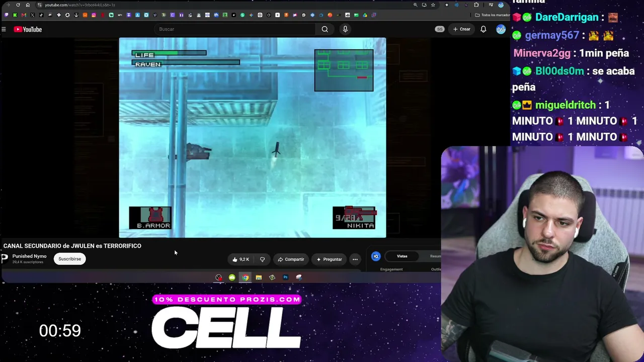Go to the browser home page
Viewport: 644px width, 362px height.
coord(28,5)
